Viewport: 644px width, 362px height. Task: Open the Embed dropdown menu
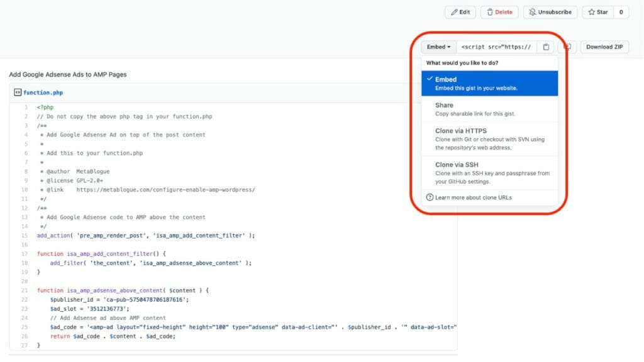(438, 47)
